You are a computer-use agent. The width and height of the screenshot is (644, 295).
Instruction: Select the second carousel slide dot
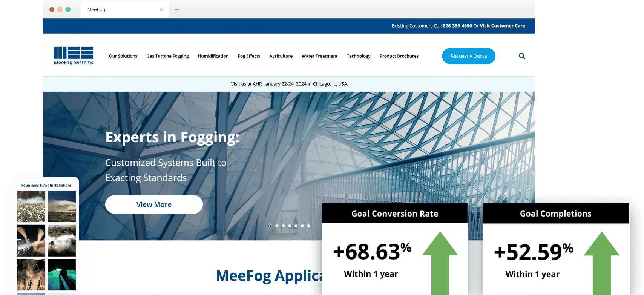[277, 226]
